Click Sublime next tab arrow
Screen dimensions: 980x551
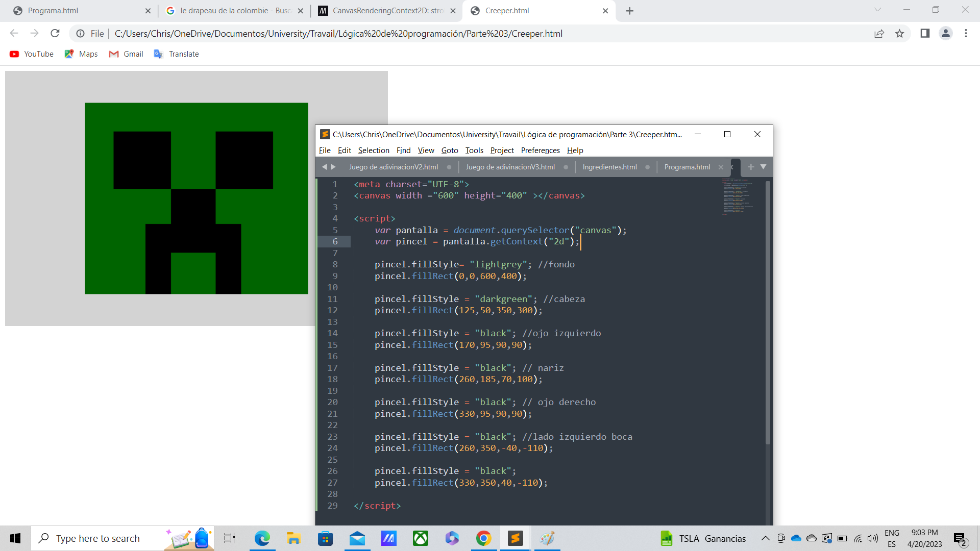[x=333, y=167]
